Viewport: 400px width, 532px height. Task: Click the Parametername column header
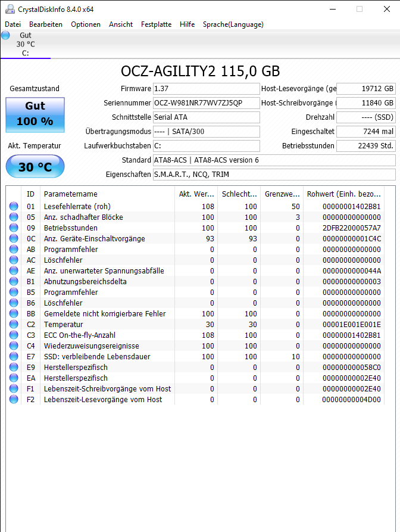tap(108, 194)
